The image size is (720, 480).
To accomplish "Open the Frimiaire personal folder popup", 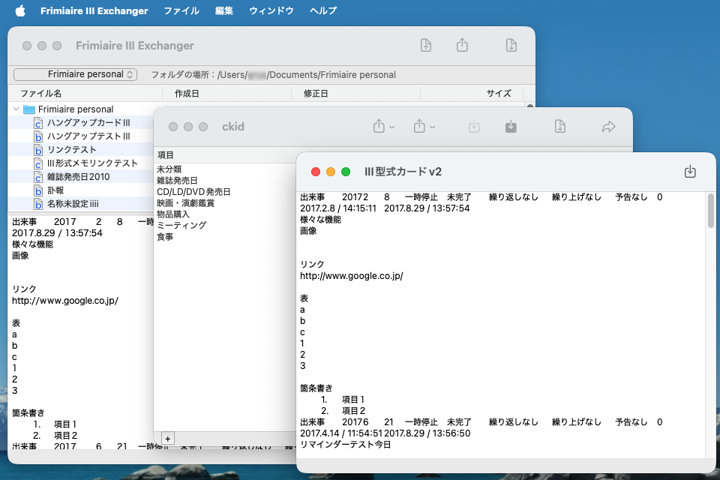I will 75,75.
